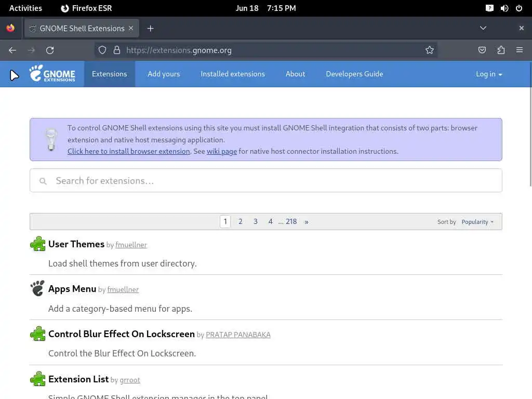Open the User Themes extension title
This screenshot has width=532, height=399.
point(76,244)
